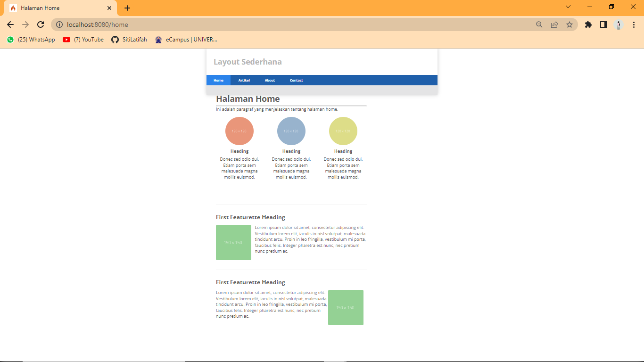Click the share icon in the address bar
The image size is (644, 362).
pyautogui.click(x=554, y=25)
